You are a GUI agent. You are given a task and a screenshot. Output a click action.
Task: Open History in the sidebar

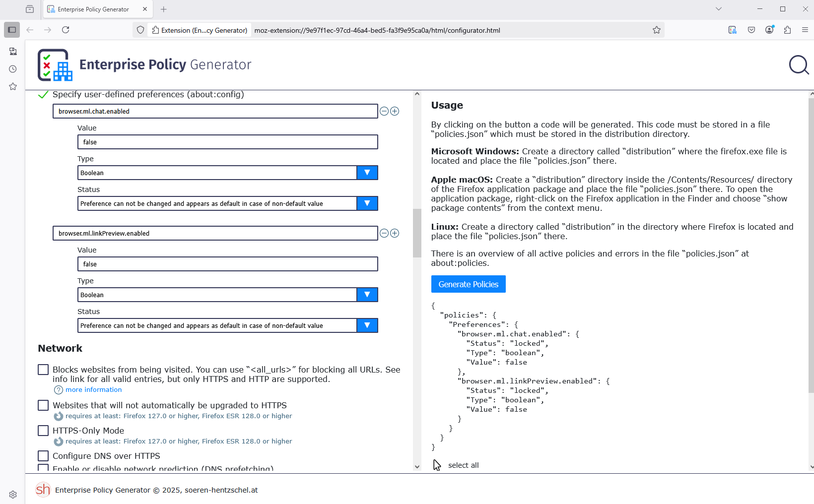[13, 69]
